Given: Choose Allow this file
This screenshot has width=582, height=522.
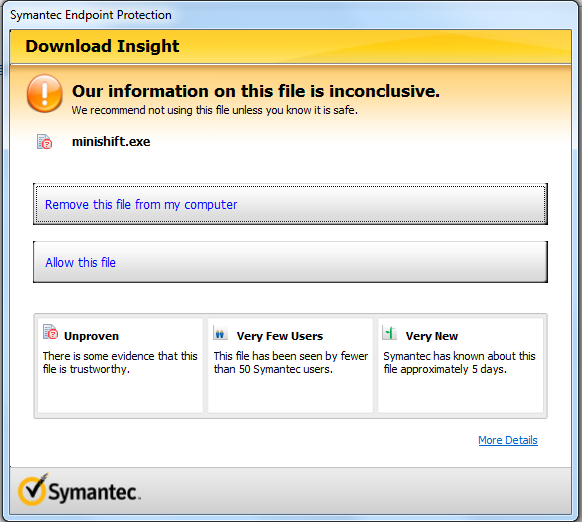Looking at the screenshot, I should pos(290,262).
